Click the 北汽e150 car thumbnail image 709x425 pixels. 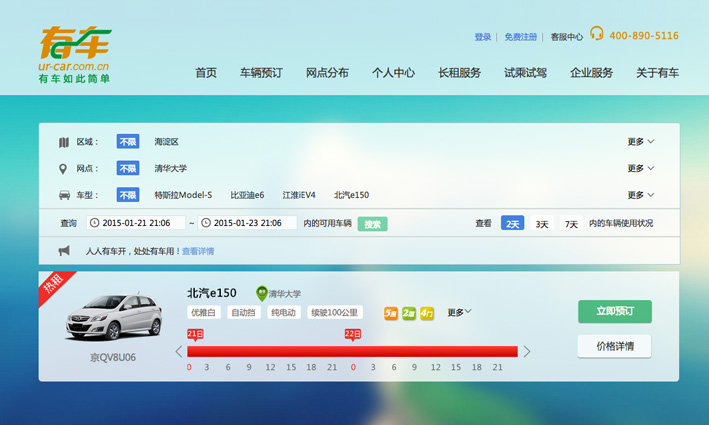(x=114, y=317)
